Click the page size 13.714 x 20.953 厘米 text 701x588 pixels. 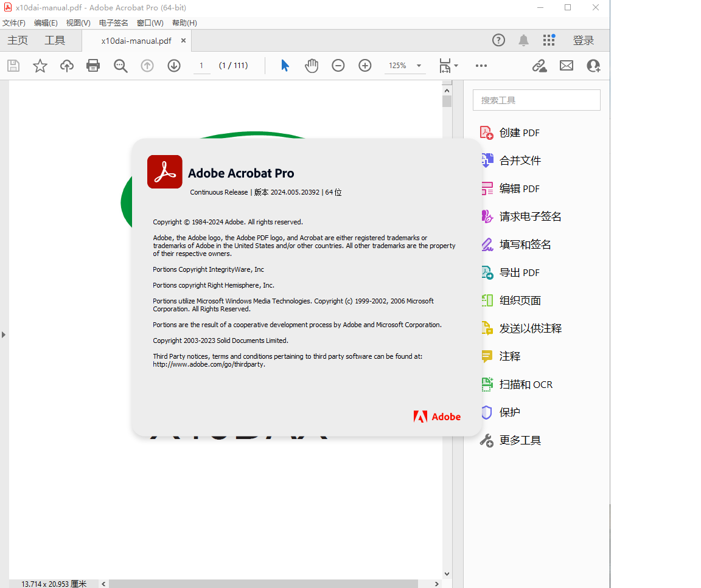coord(54,584)
